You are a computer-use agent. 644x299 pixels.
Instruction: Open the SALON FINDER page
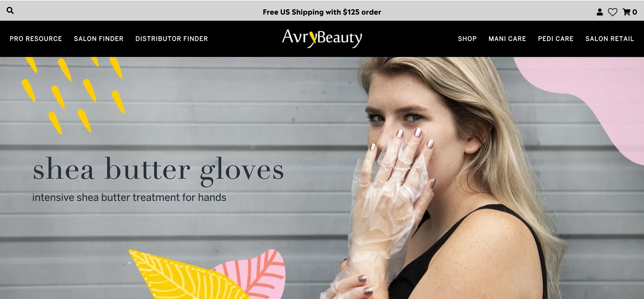(99, 39)
